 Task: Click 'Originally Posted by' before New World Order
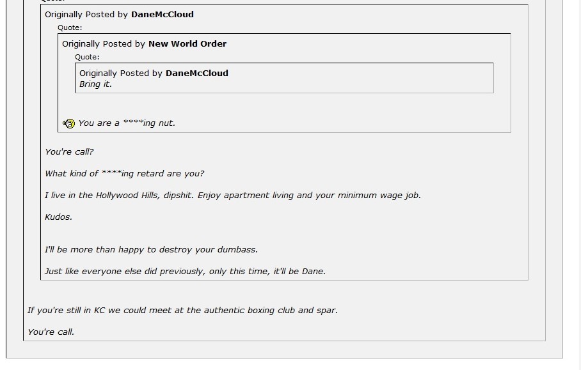tap(104, 44)
